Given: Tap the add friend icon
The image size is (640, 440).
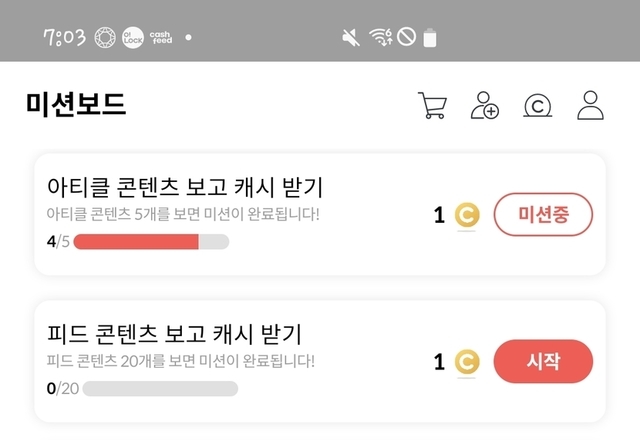Looking at the screenshot, I should pyautogui.click(x=485, y=106).
